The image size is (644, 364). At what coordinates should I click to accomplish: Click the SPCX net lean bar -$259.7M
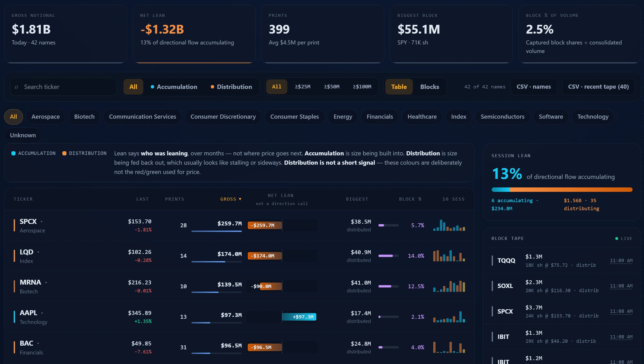(x=265, y=225)
